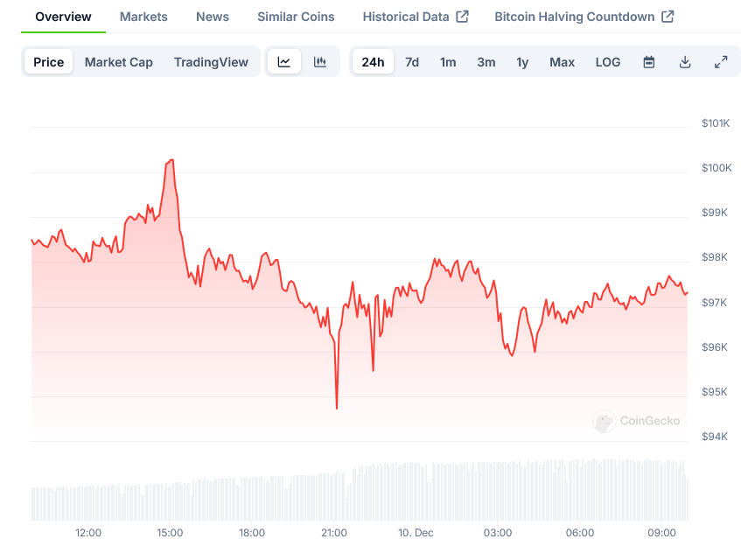Image resolution: width=741 pixels, height=560 pixels.
Task: Toggle LOG scale on chart
Action: click(x=608, y=62)
